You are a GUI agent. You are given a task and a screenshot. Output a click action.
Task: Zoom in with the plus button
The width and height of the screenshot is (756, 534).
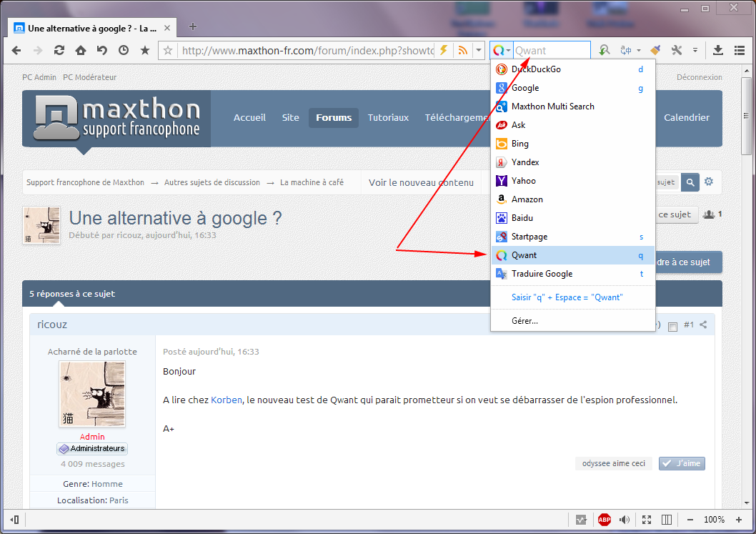739,520
